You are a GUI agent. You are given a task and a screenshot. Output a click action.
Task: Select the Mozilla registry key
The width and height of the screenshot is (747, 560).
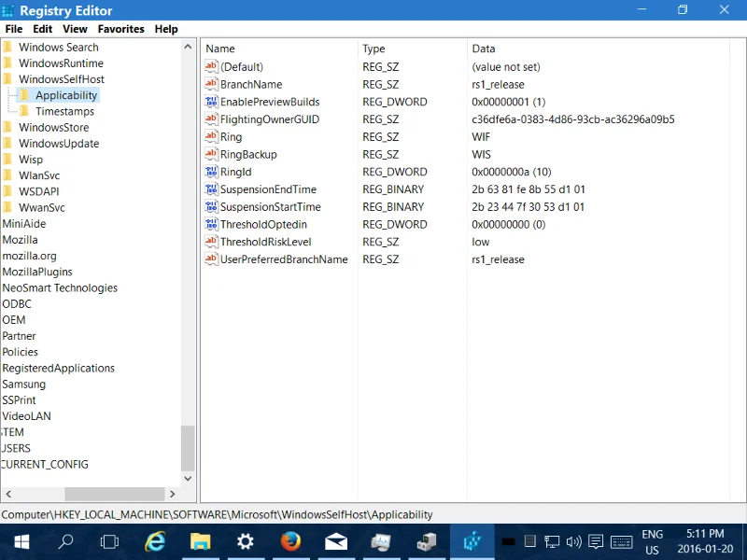click(20, 240)
